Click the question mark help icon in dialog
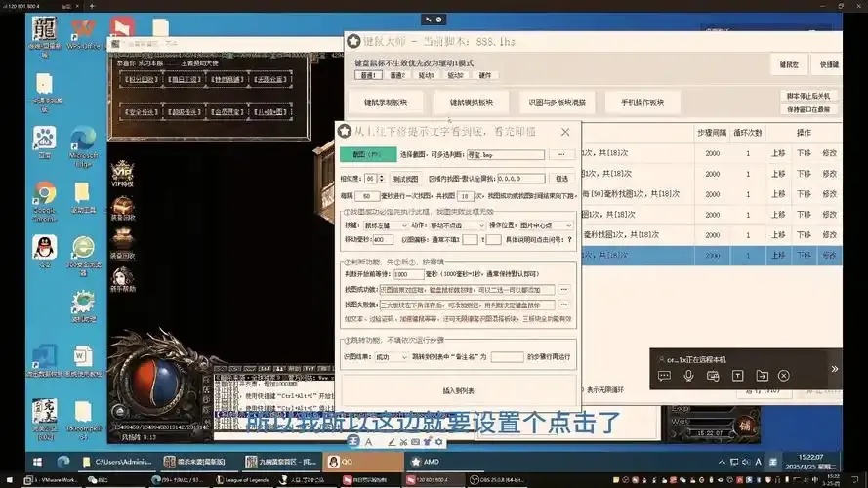 pyautogui.click(x=569, y=239)
